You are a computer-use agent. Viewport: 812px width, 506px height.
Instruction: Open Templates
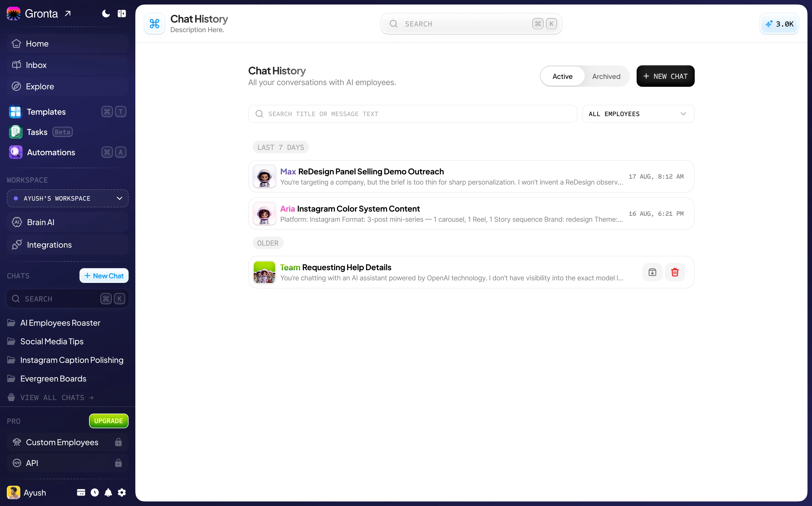pos(68,112)
